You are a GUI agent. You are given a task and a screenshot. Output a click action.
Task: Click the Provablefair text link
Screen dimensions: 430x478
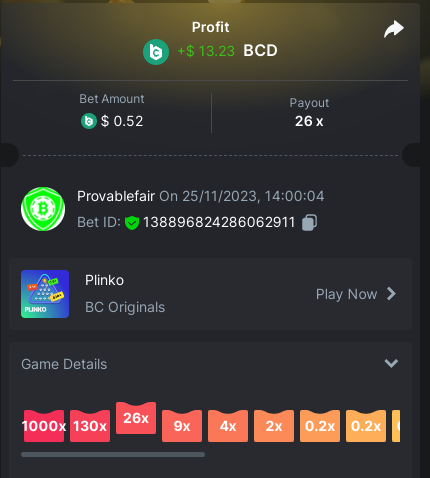[x=116, y=196]
